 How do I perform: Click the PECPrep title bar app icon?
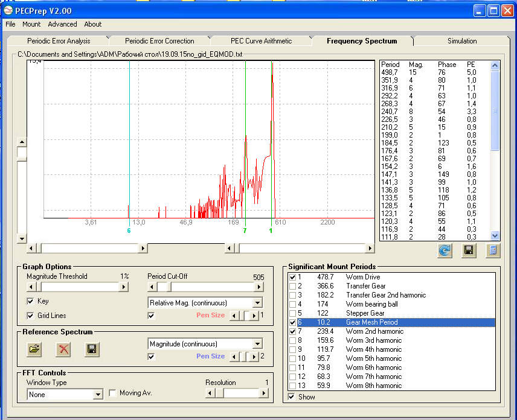click(x=8, y=10)
